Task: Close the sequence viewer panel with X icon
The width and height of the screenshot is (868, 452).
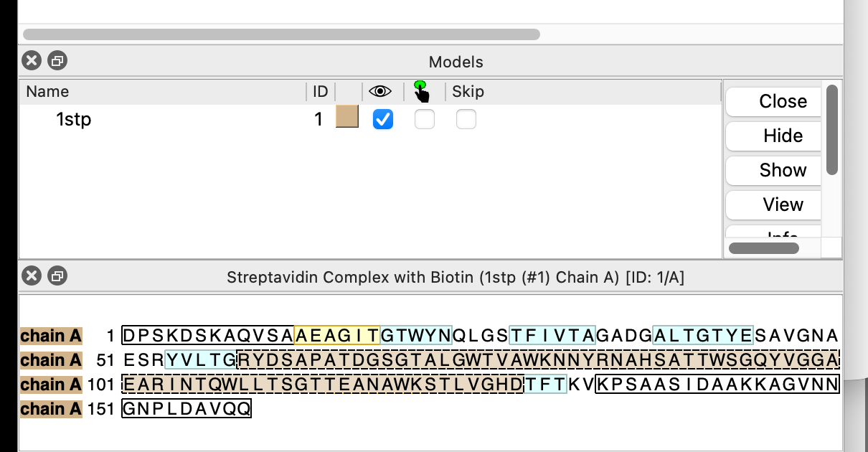Action: tap(31, 276)
